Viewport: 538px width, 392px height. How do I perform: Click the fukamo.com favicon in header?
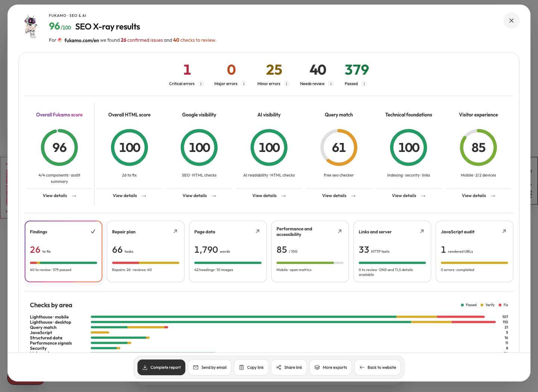coord(60,40)
